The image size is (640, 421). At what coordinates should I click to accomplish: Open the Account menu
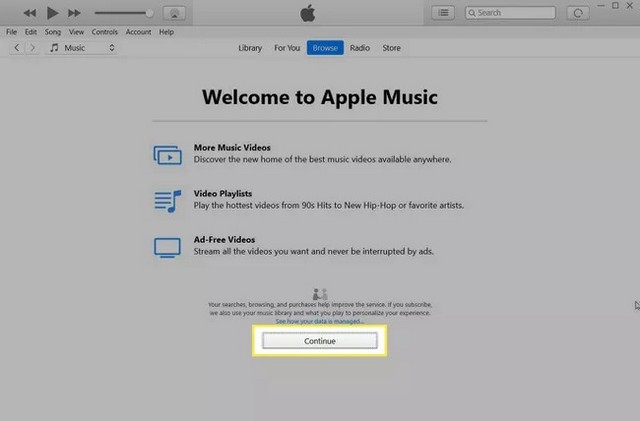138,32
